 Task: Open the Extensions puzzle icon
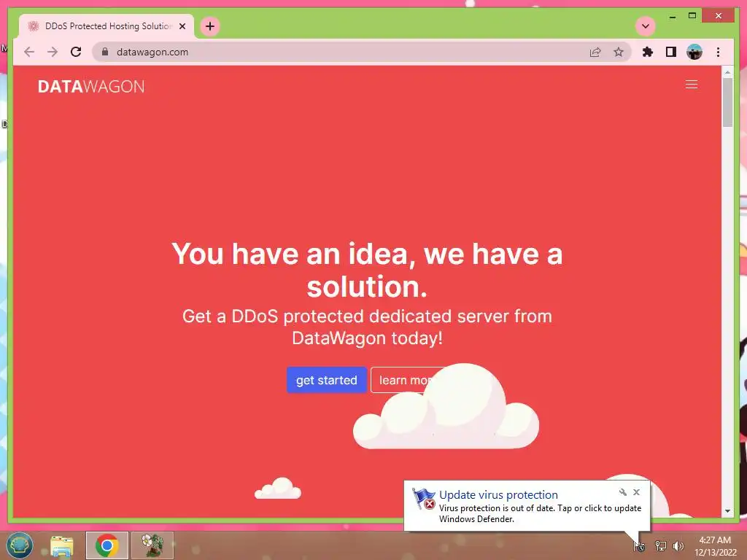(648, 52)
